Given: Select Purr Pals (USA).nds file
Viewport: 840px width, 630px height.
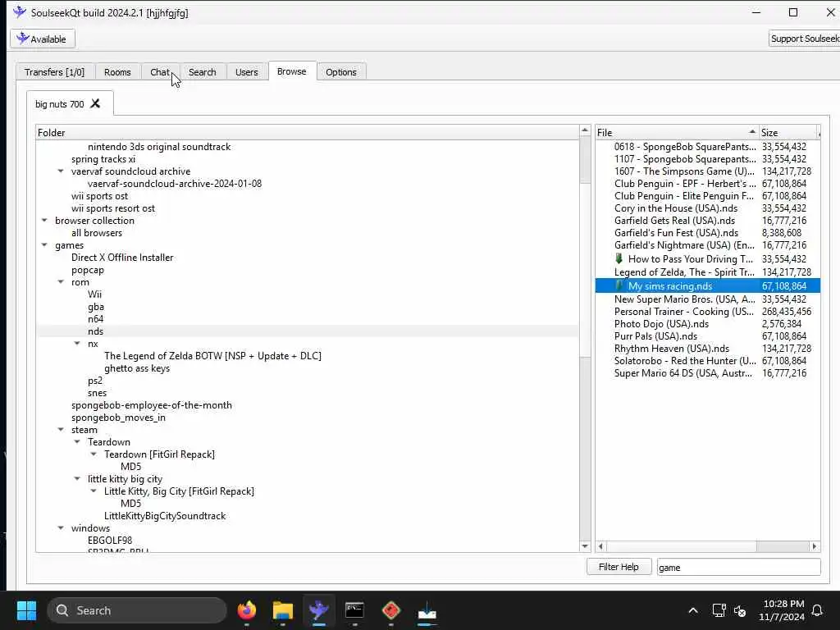Looking at the screenshot, I should pyautogui.click(x=655, y=336).
